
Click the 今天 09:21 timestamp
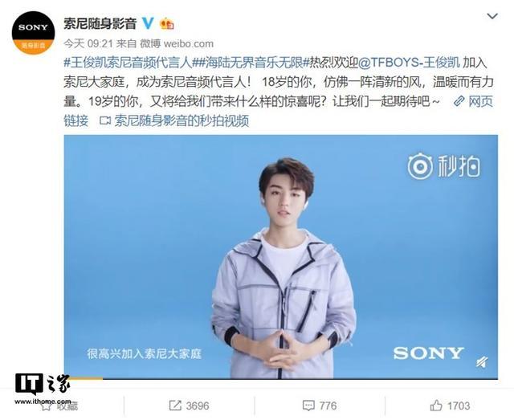[x=88, y=43]
